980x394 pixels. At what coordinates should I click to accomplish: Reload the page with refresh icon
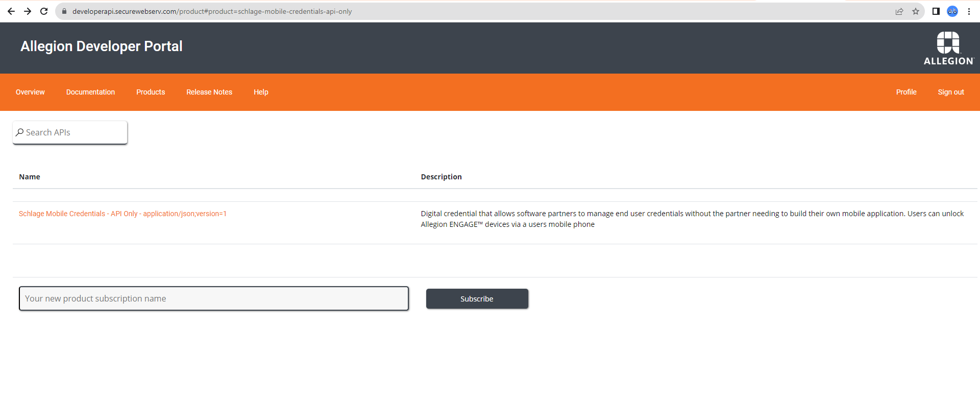(x=44, y=11)
